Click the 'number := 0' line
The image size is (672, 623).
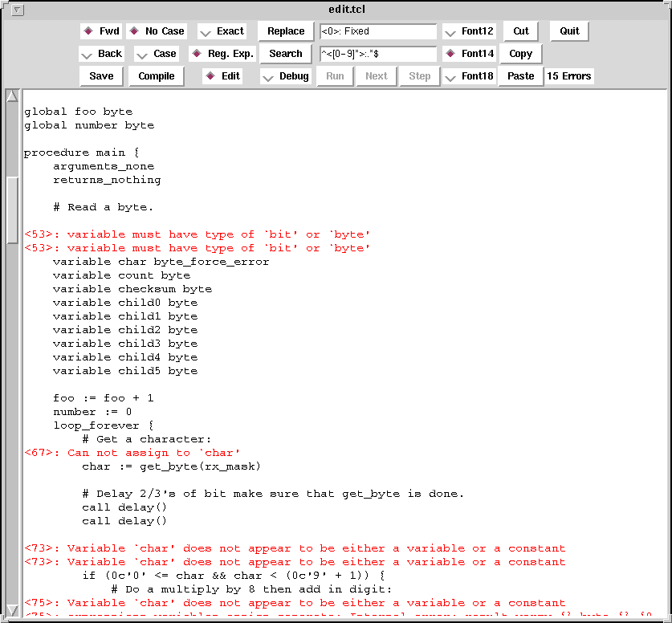tap(92, 412)
